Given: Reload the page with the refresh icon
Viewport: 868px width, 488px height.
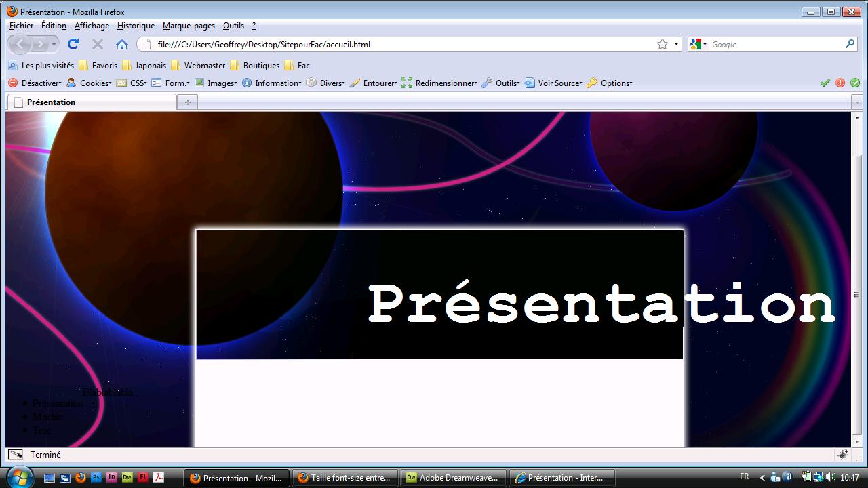Looking at the screenshot, I should tap(73, 44).
